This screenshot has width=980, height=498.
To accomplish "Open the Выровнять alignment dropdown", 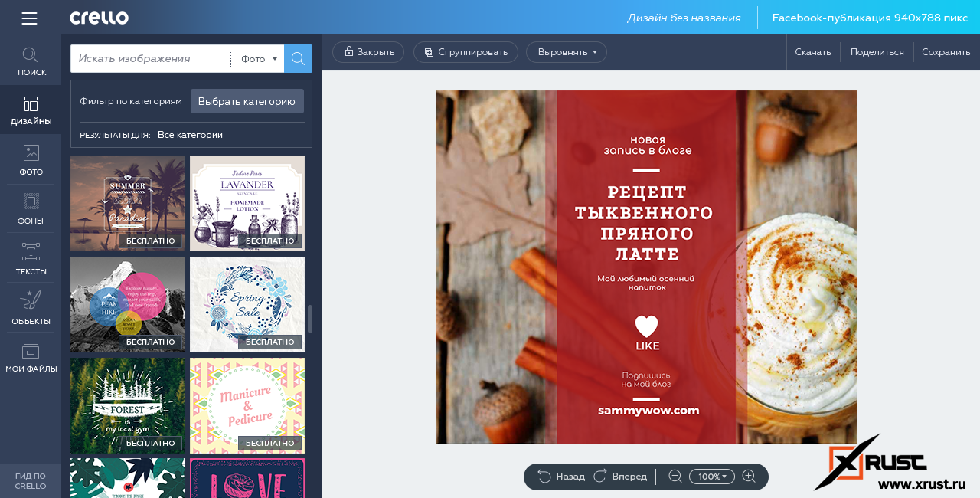I will (x=566, y=52).
